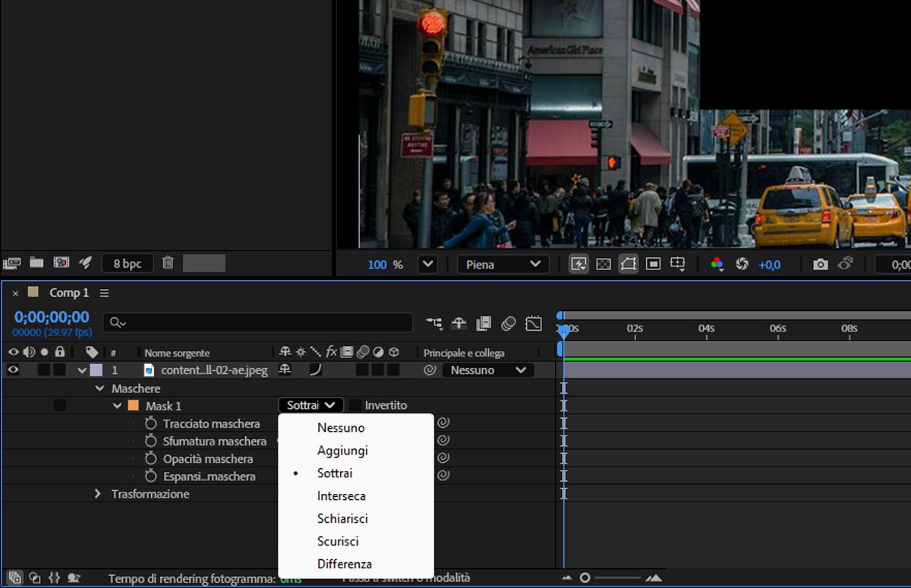Open the Graph Editor from timeline header
This screenshot has height=588, width=911.
click(x=534, y=323)
